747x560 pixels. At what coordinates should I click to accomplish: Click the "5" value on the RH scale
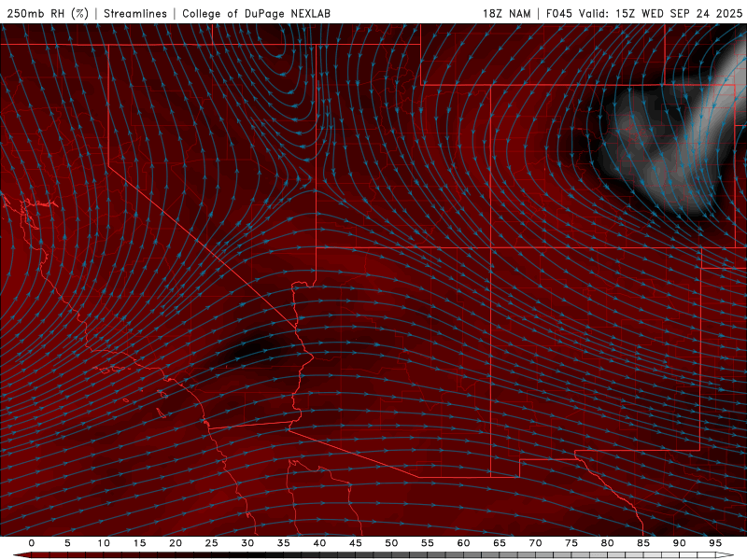[67, 543]
